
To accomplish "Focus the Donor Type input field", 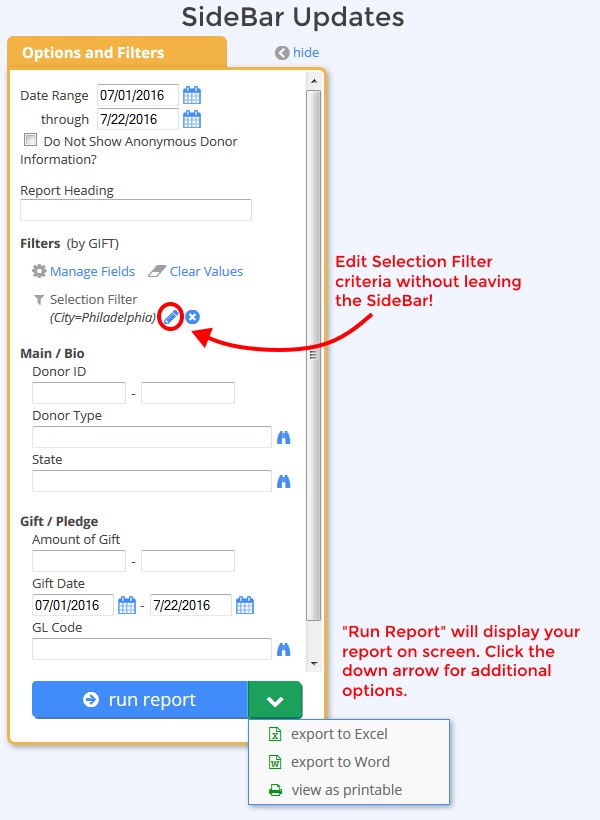I will tap(152, 437).
